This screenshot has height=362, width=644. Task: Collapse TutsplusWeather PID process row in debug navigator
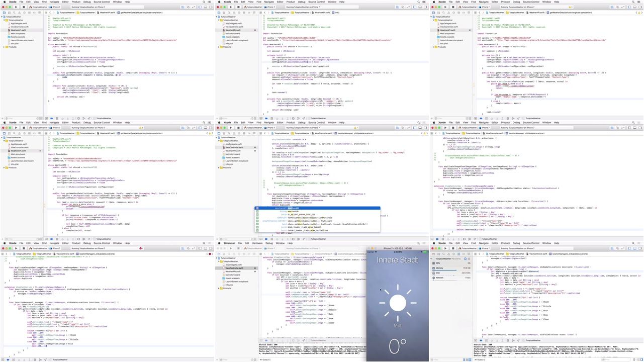tap(432, 258)
